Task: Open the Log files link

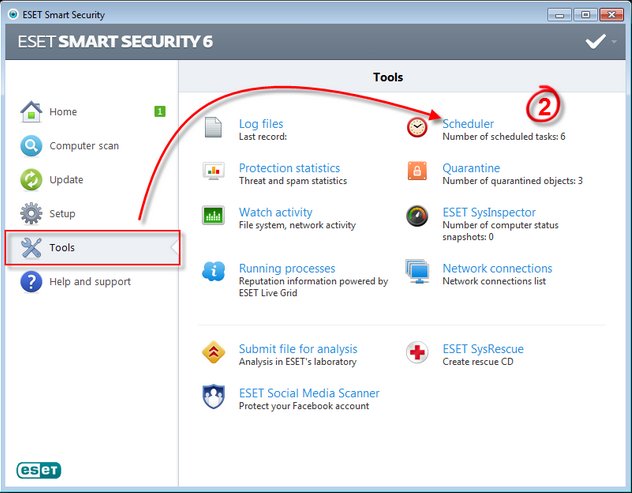Action: 261,124
